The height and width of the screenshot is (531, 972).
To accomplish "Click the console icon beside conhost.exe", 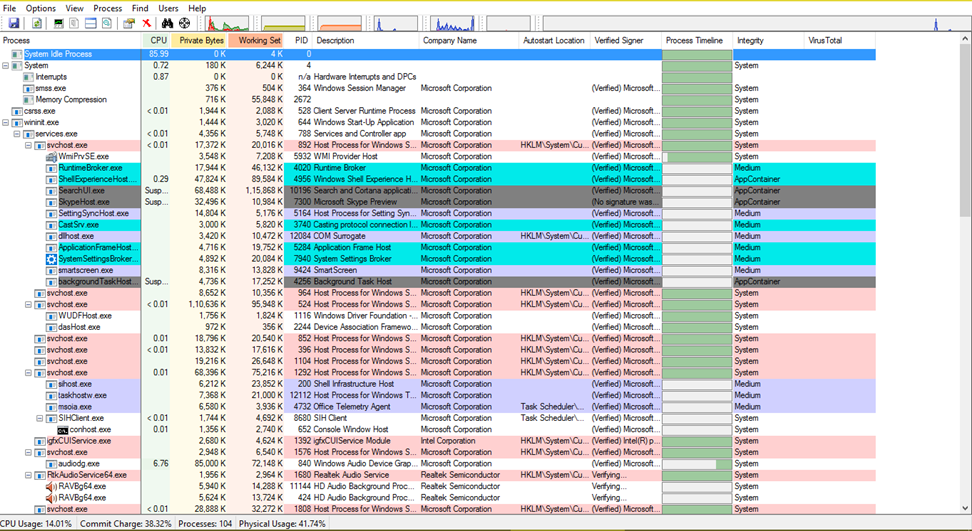I will [63, 429].
